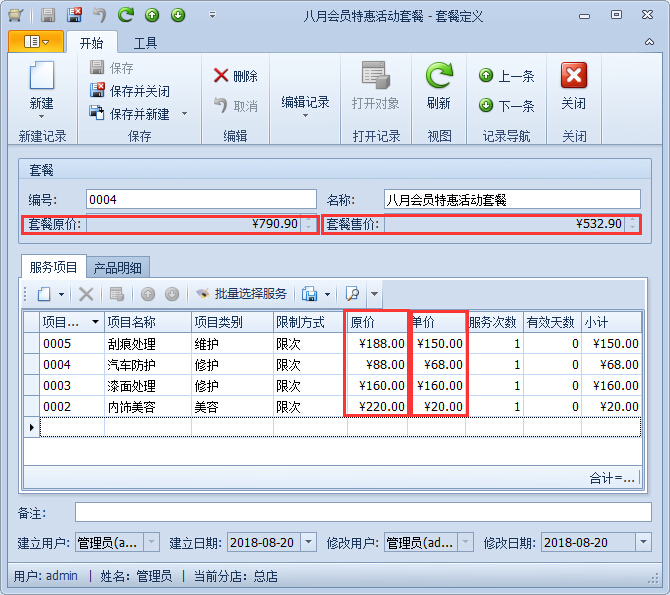Click the green 刷新 refresh icon
This screenshot has width=670, height=595.
[x=438, y=77]
